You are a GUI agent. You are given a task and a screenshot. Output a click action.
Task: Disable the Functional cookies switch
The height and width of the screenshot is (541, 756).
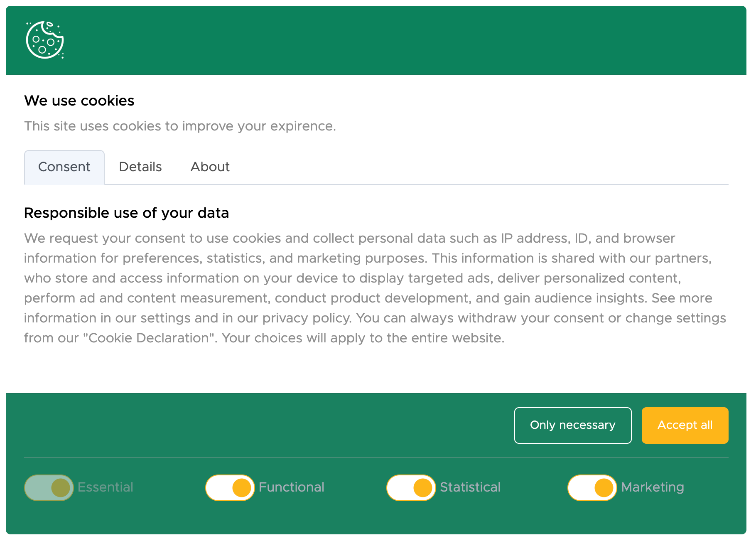click(230, 487)
